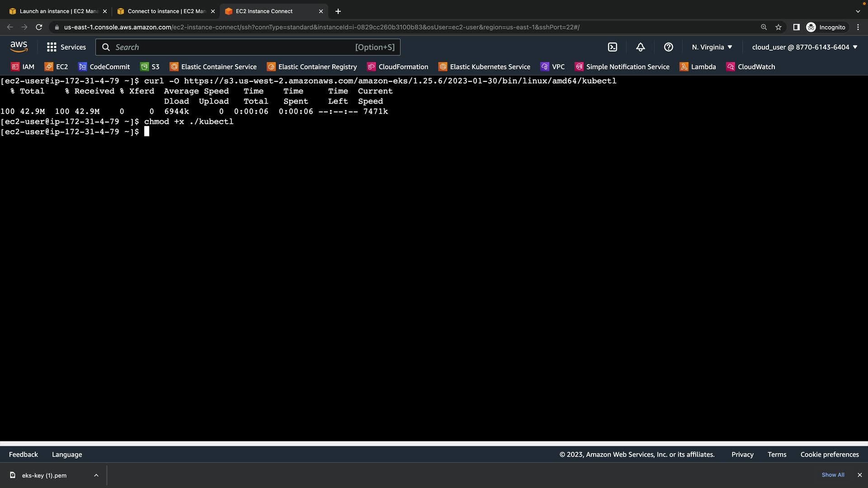Open the Language selector in the footer
This screenshot has width=868, height=488.
coord(67,455)
